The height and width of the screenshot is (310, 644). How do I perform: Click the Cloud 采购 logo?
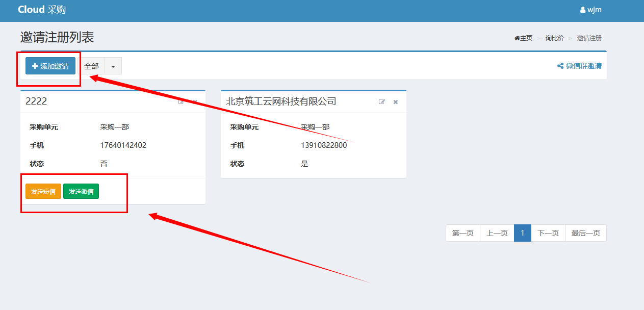click(x=42, y=10)
